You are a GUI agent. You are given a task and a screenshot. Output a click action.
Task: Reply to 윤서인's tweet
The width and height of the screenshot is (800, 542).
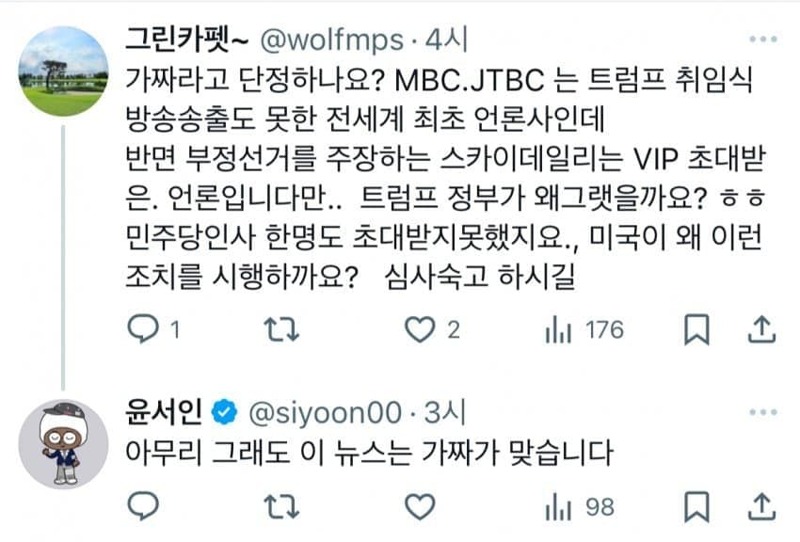pyautogui.click(x=143, y=506)
